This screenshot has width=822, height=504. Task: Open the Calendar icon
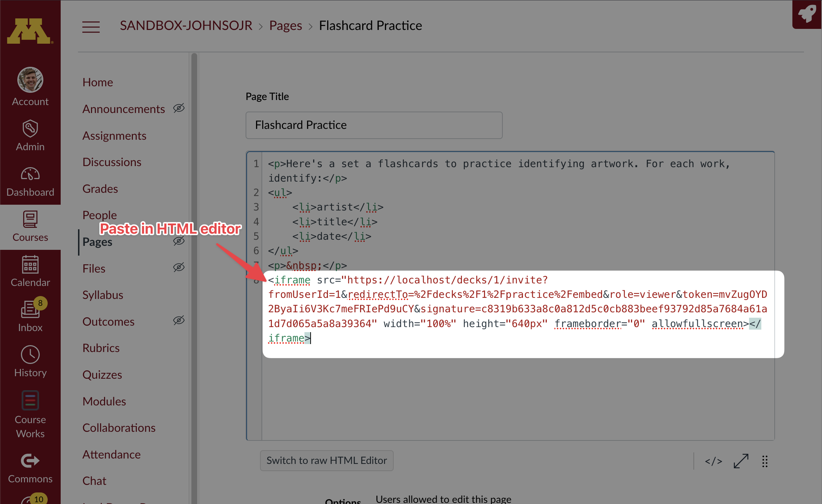[30, 264]
